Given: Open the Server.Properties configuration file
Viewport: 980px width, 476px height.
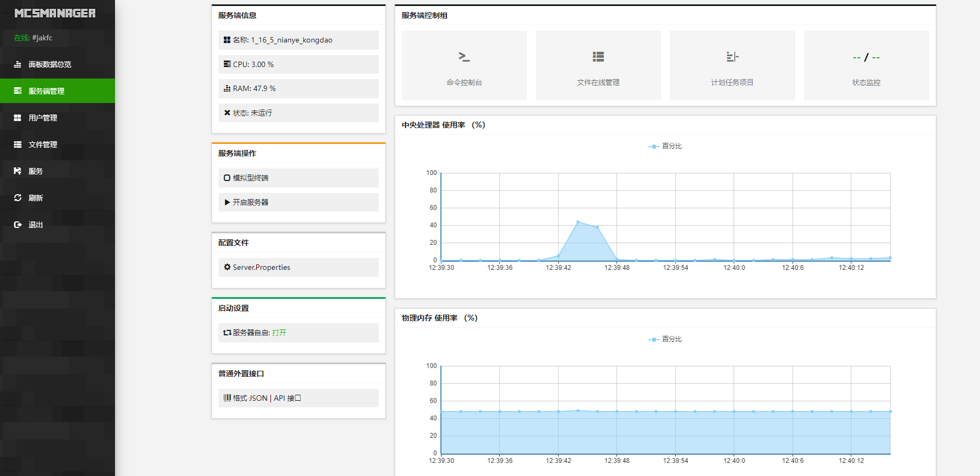Looking at the screenshot, I should coord(299,267).
